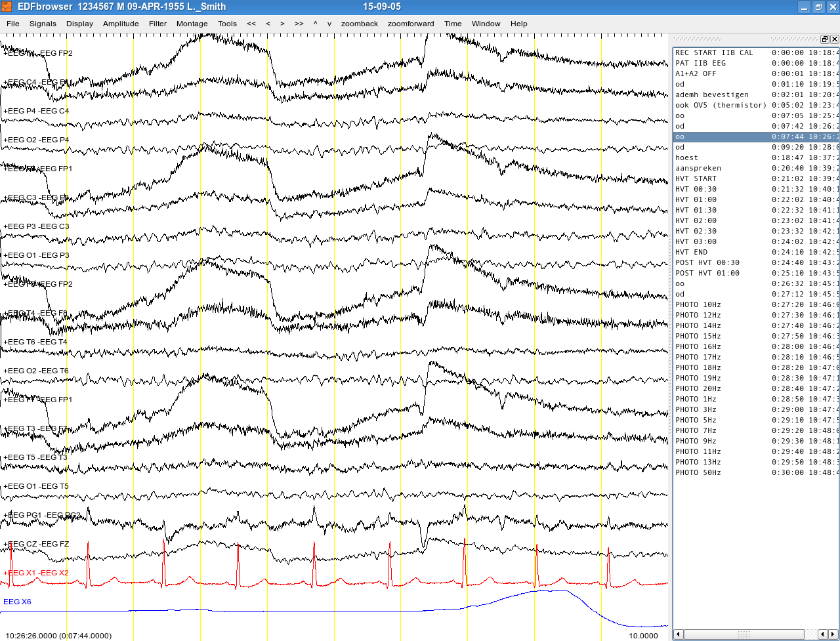The height and width of the screenshot is (641, 840).
Task: Click the EDFbrowser application icon in title bar
Action: click(7, 7)
